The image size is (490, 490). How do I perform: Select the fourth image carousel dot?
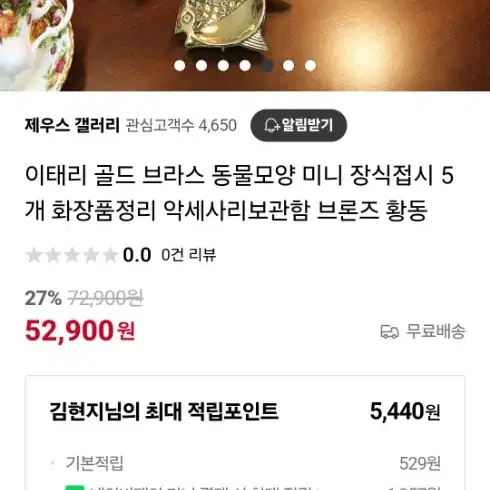[245, 65]
